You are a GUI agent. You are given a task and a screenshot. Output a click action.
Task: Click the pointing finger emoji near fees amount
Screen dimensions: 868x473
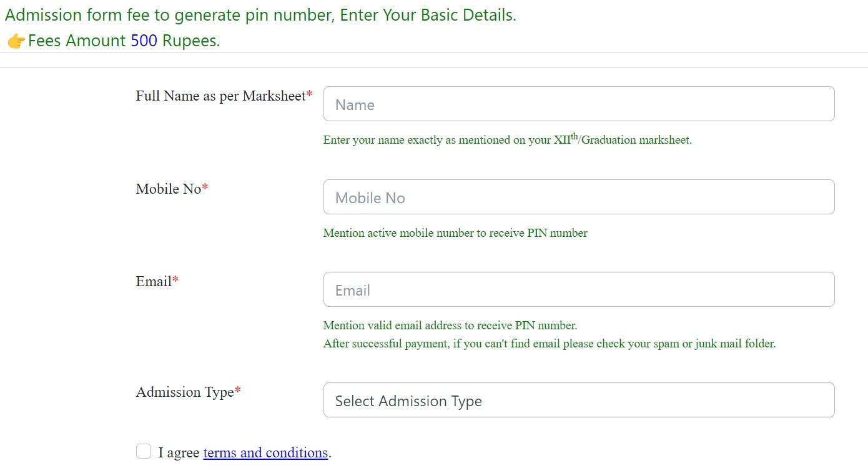click(15, 40)
